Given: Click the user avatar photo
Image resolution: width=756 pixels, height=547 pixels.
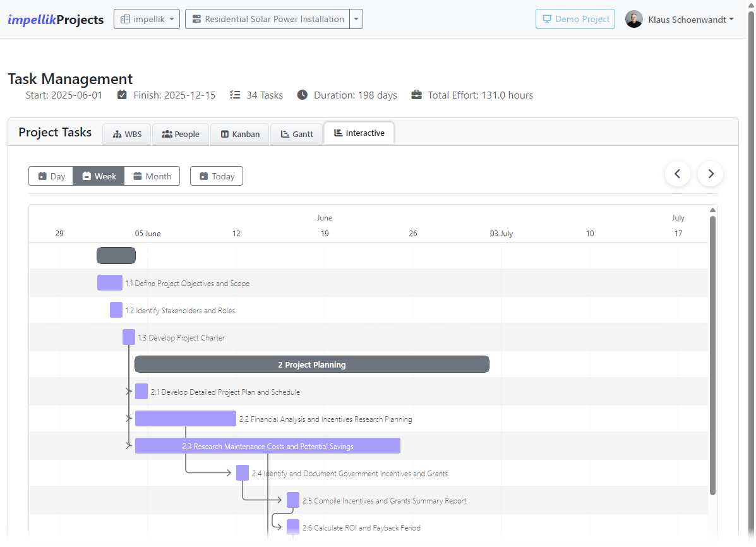Looking at the screenshot, I should [x=634, y=20].
